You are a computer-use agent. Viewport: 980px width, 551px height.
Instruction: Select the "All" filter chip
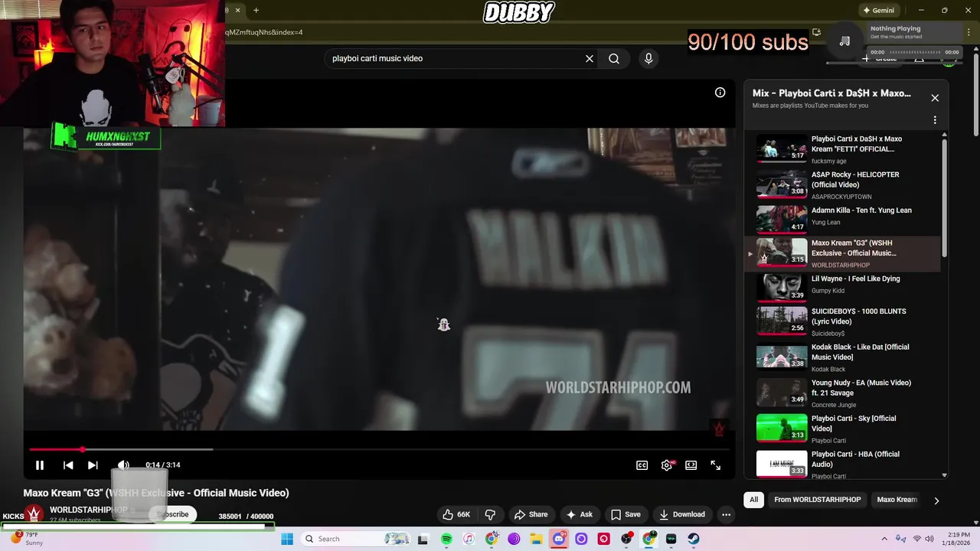pyautogui.click(x=753, y=500)
